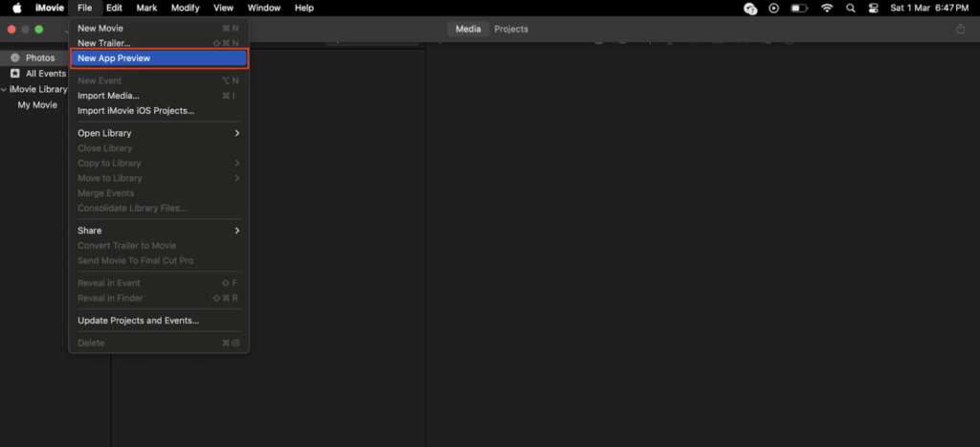The image size is (980, 447).
Task: Click the Share icon in the toolbar
Action: tap(960, 30)
